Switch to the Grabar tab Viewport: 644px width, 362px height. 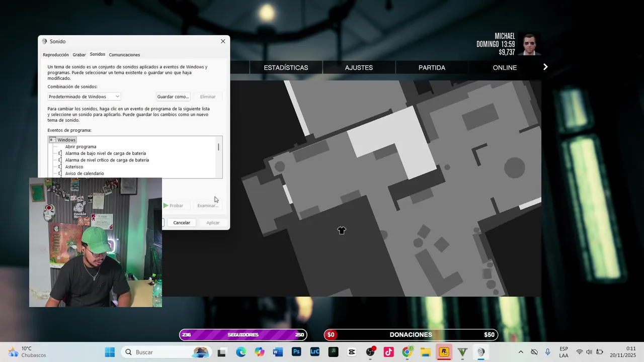pos(79,55)
